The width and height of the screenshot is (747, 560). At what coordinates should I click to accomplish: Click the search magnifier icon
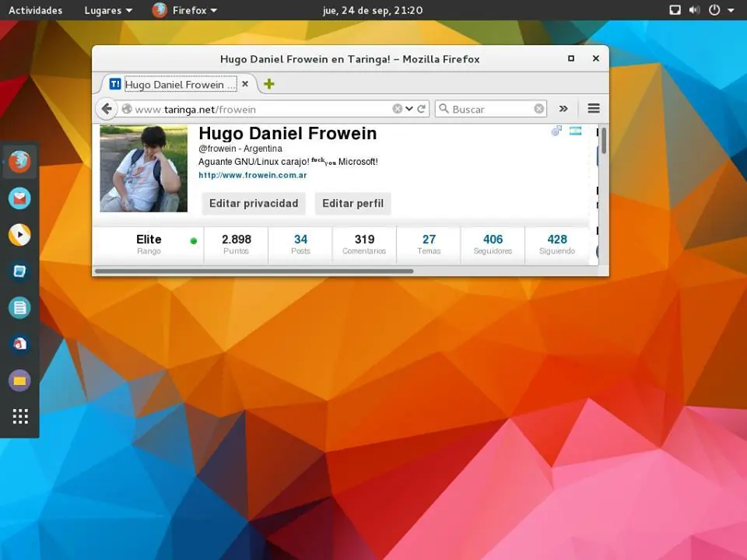click(444, 109)
